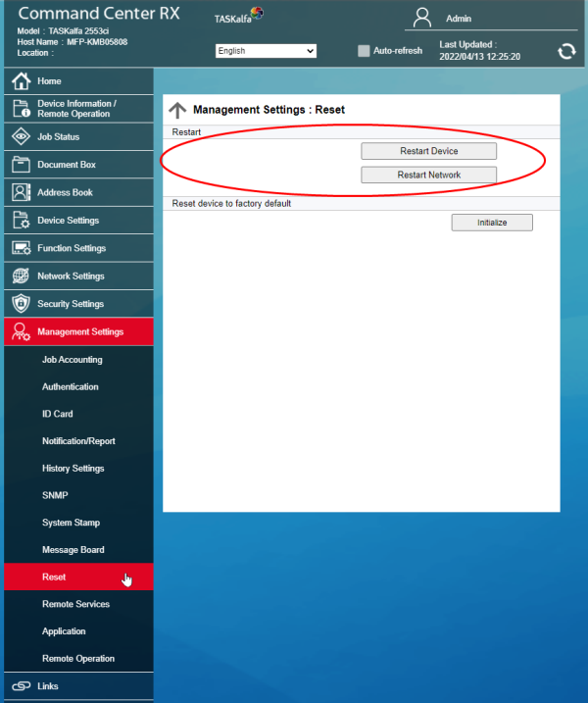Select the SNMP submenu item
Viewport: 588px width, 703px height.
point(55,496)
